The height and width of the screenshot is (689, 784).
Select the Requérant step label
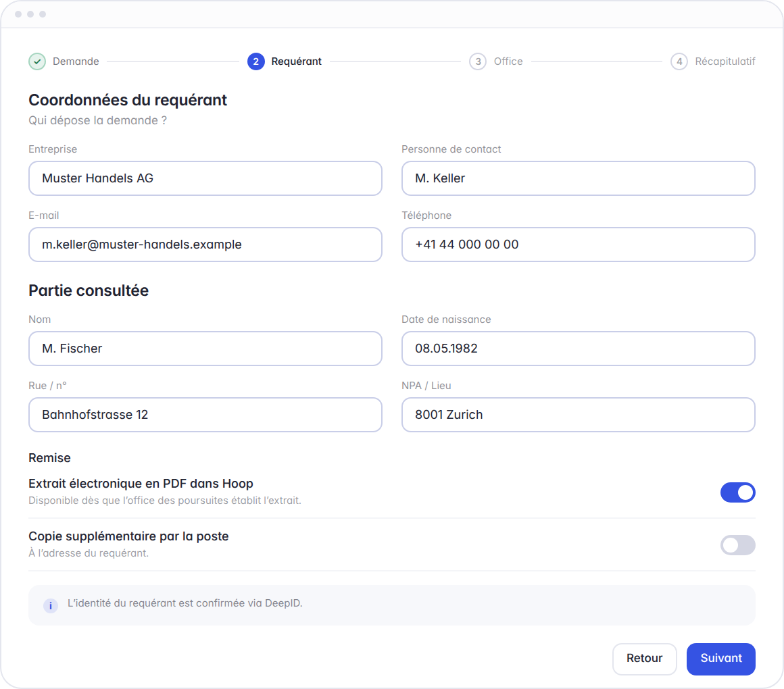[x=297, y=61]
